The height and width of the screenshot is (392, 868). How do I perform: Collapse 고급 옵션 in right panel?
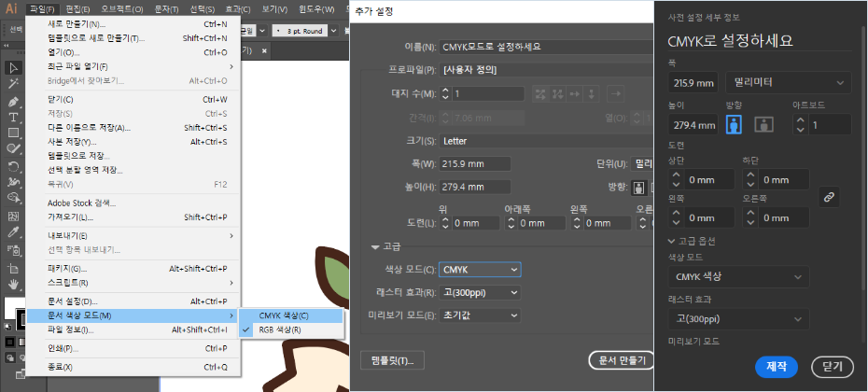(672, 242)
